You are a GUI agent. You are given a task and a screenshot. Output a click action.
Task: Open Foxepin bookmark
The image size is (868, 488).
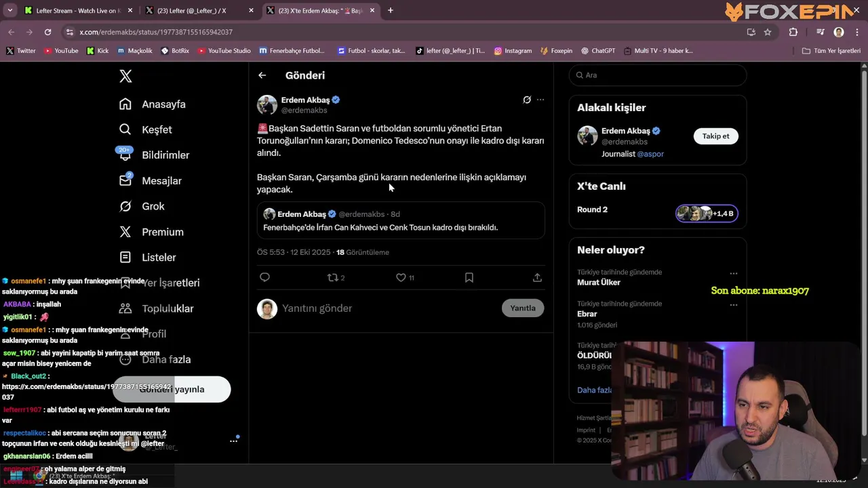point(556,51)
